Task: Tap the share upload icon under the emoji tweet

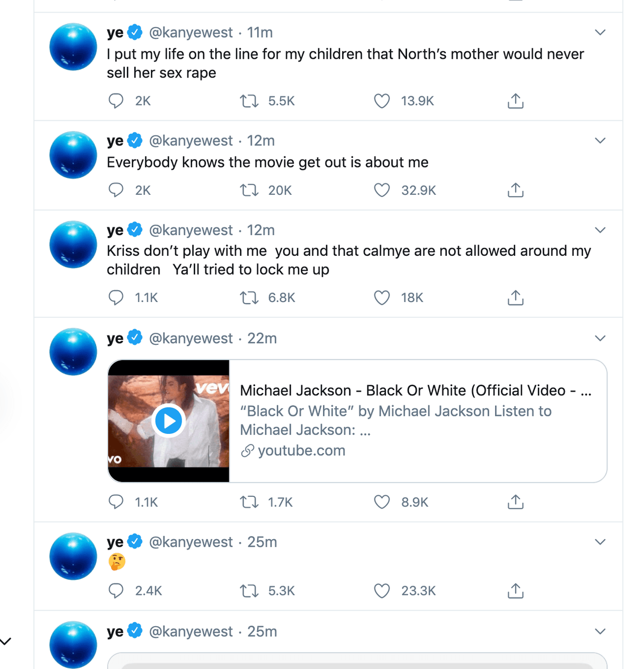Action: (x=515, y=591)
